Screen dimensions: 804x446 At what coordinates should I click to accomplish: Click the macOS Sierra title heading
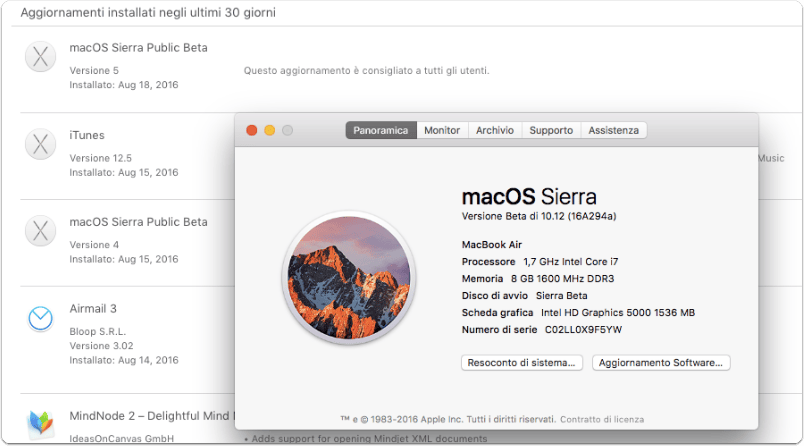tap(529, 197)
